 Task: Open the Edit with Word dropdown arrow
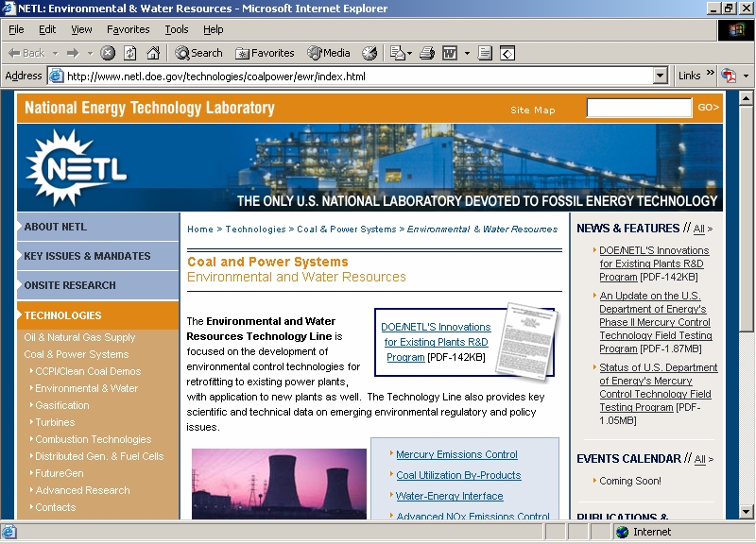467,53
